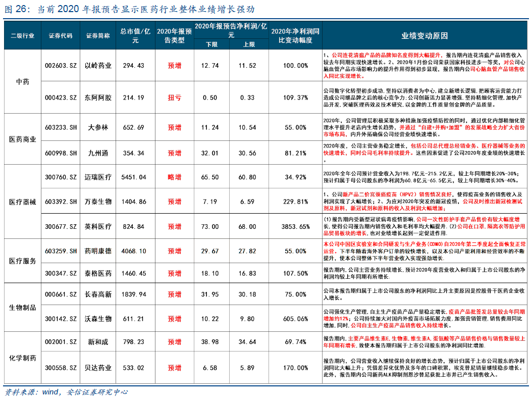Image resolution: width=532 pixels, height=399 pixels.
Task: Select stock code 603233.SH
Action: tap(61, 128)
